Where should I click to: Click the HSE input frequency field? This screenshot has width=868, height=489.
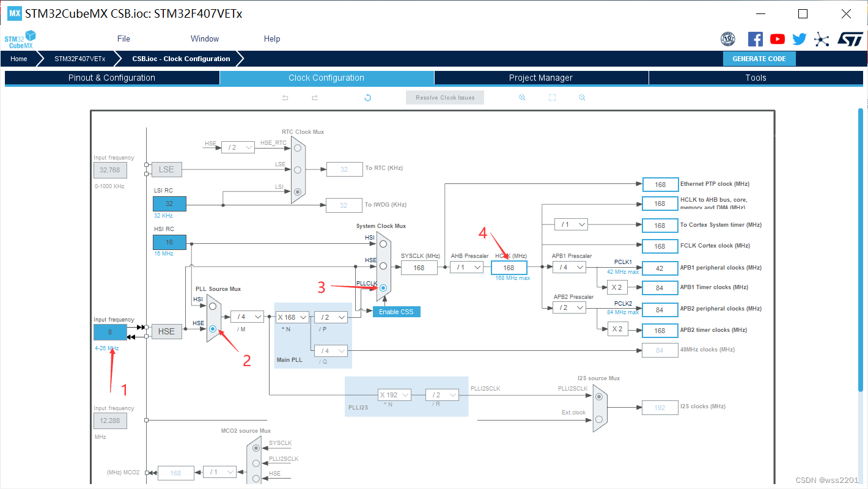point(110,332)
